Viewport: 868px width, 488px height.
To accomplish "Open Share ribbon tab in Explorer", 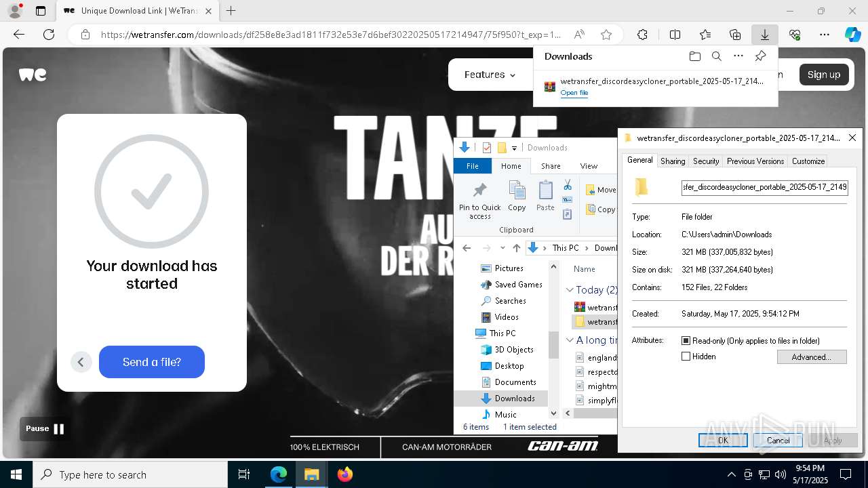I will [551, 166].
